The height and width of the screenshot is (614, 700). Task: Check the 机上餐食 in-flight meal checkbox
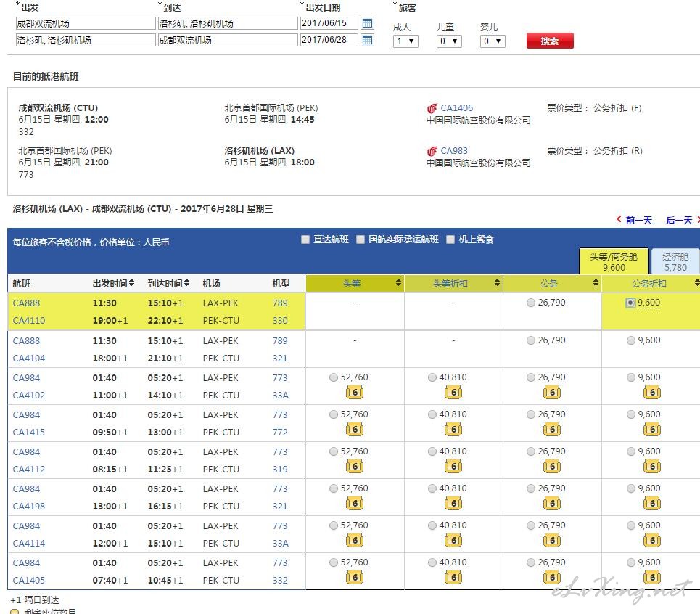(x=450, y=240)
